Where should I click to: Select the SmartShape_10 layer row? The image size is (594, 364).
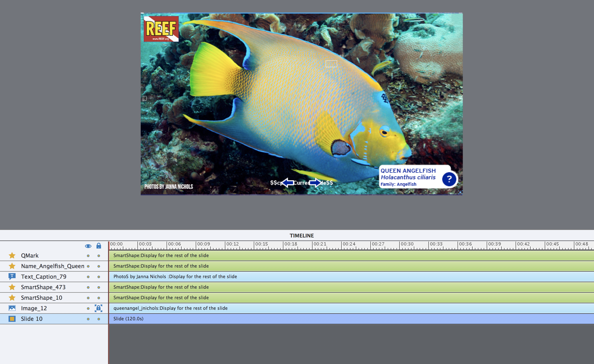point(41,298)
